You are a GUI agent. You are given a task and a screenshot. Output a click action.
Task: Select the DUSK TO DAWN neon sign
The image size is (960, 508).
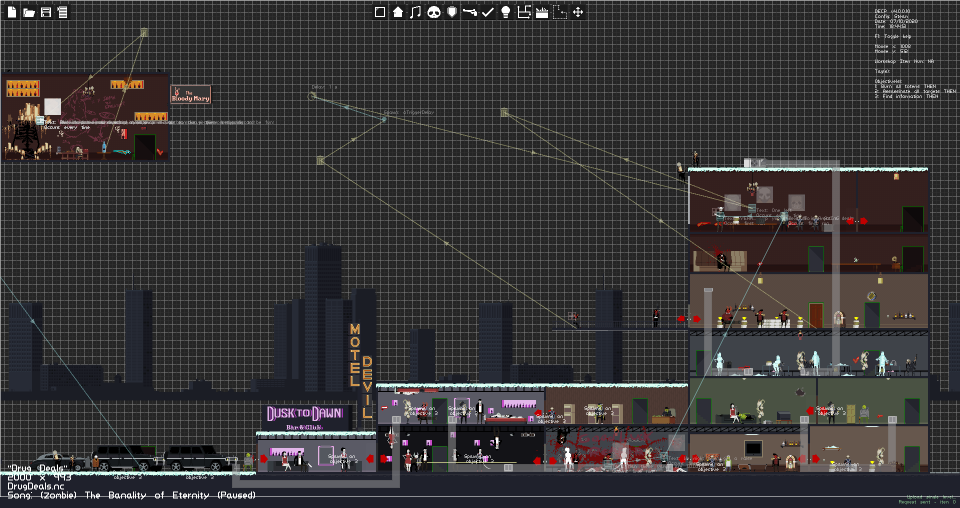(307, 418)
